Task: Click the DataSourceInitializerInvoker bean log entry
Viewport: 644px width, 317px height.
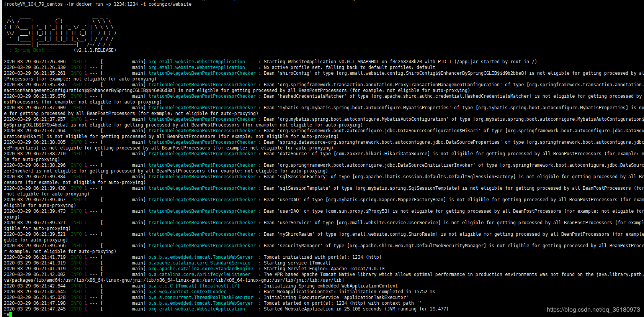Action: [x=454, y=165]
